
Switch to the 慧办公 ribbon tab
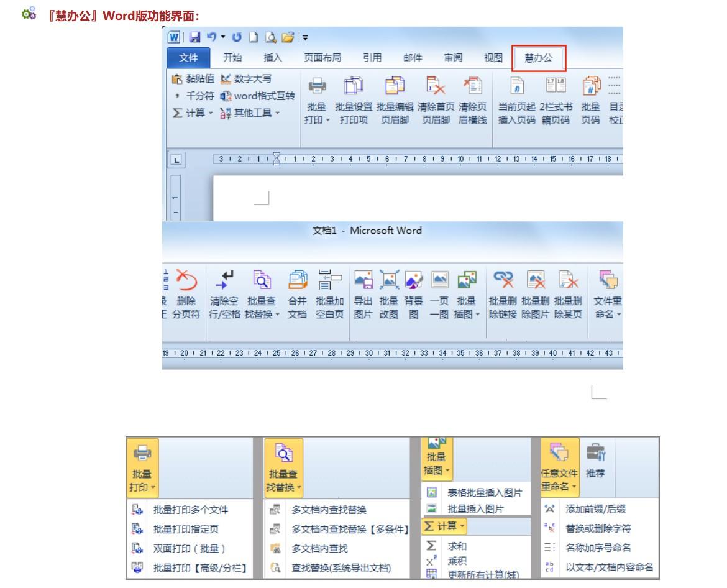pos(537,57)
